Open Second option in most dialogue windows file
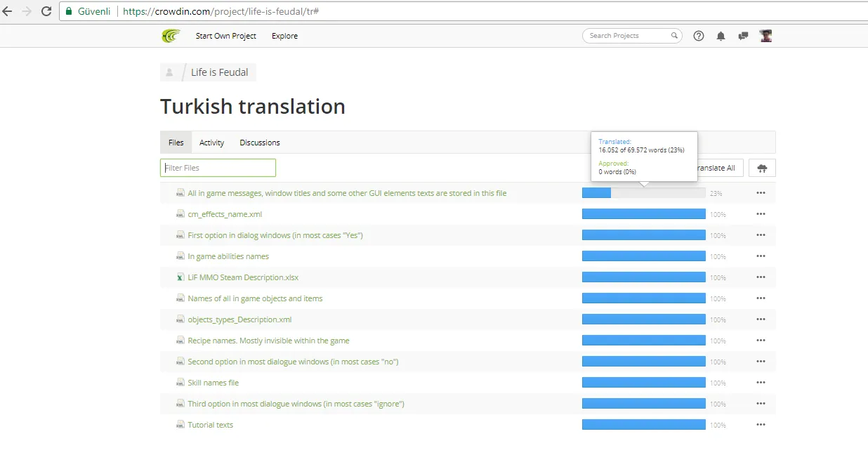 point(293,362)
